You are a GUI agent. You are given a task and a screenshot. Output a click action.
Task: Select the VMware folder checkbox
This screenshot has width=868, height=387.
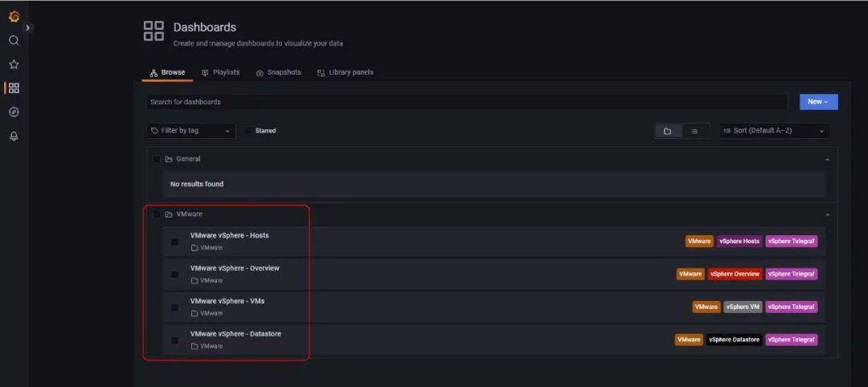coord(157,214)
